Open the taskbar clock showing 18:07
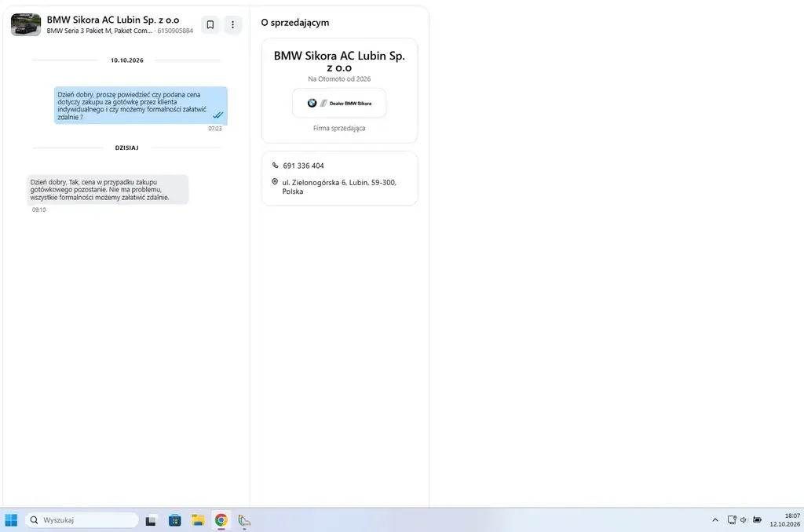Viewport: 804px width, 532px height. coord(784,520)
